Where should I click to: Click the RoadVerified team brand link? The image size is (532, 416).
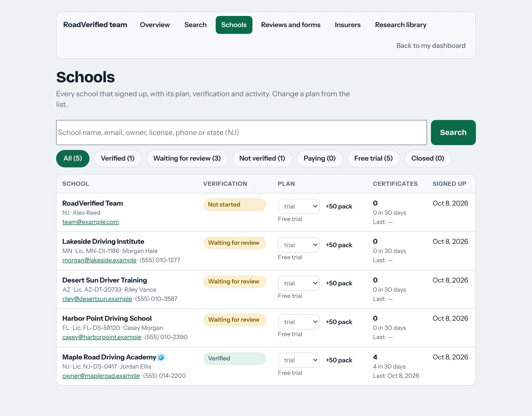pyautogui.click(x=95, y=25)
